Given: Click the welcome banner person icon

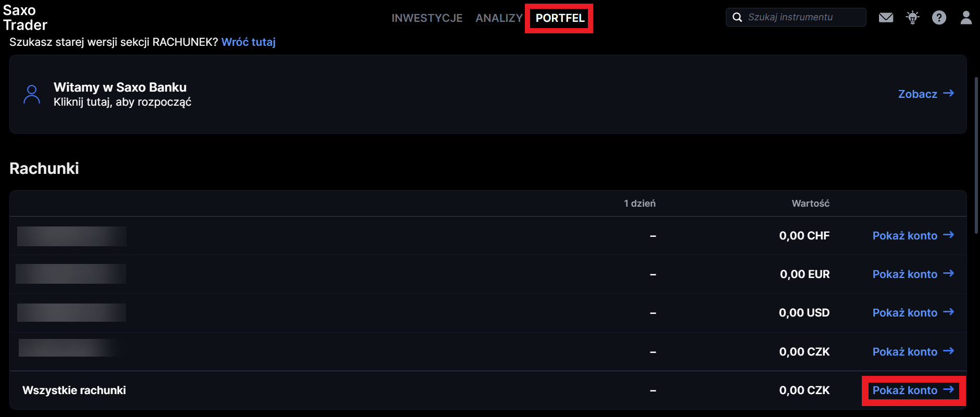Looking at the screenshot, I should point(32,94).
